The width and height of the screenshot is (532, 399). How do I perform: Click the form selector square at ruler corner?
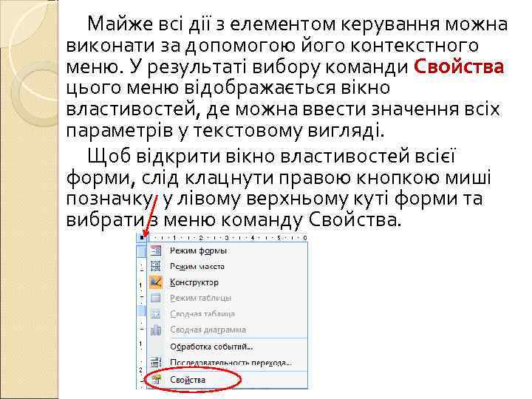[x=142, y=237]
